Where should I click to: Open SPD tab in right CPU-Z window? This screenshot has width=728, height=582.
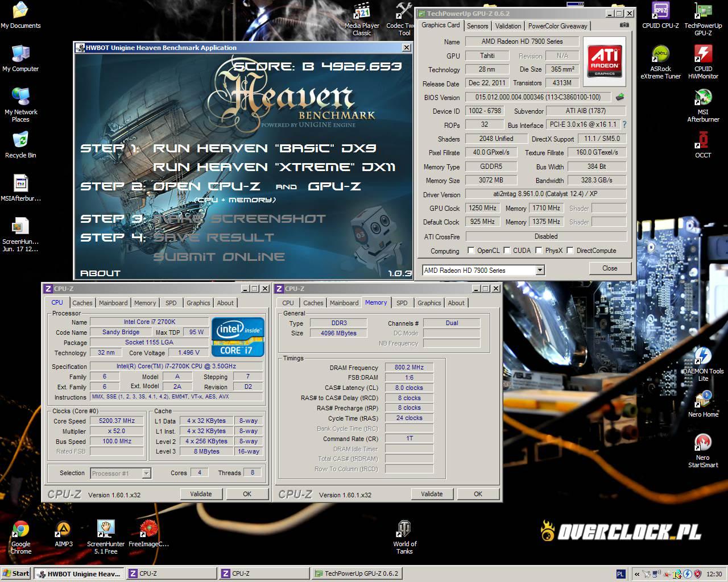(402, 303)
